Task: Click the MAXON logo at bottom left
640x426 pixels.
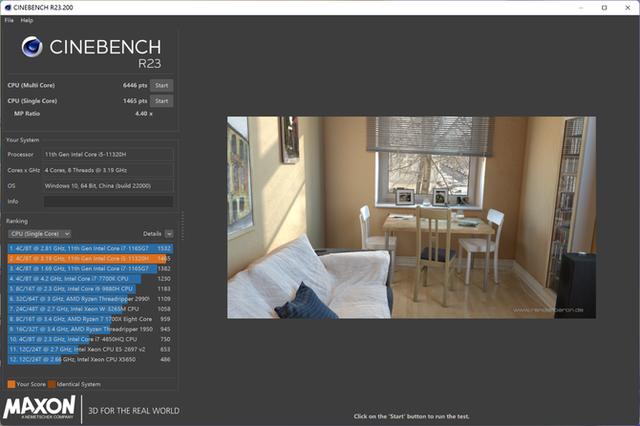Action: [x=39, y=406]
